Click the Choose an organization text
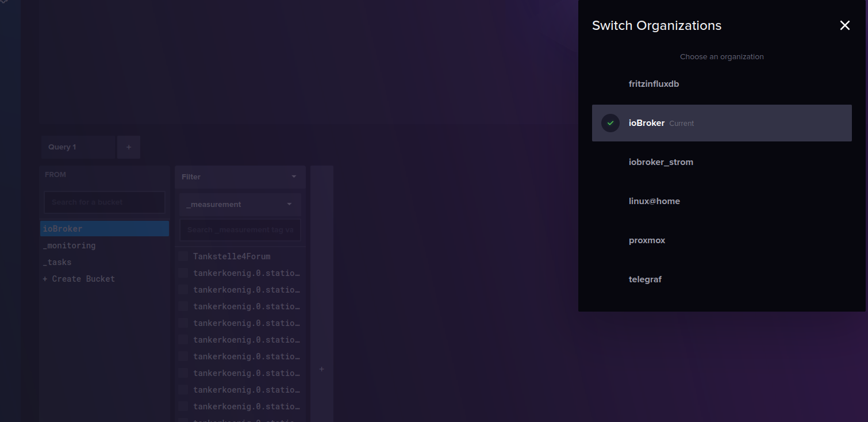Viewport: 868px width, 422px height. click(x=722, y=56)
